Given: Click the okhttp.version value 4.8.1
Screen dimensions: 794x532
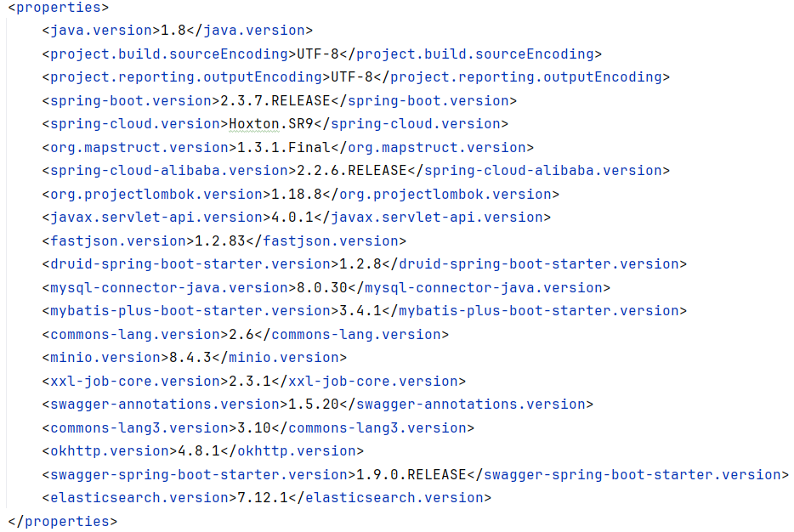Looking at the screenshot, I should pos(199,451).
